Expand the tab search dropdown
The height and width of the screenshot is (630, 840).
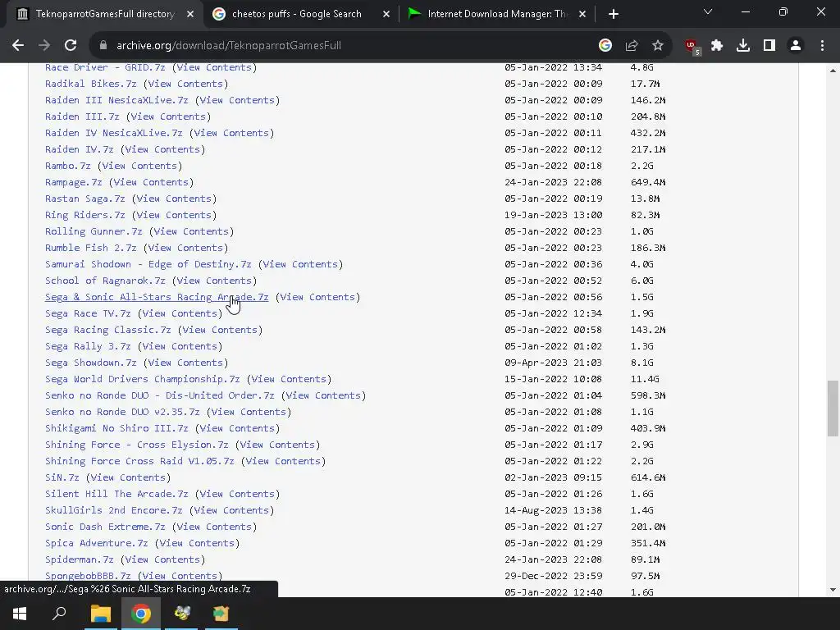[708, 11]
